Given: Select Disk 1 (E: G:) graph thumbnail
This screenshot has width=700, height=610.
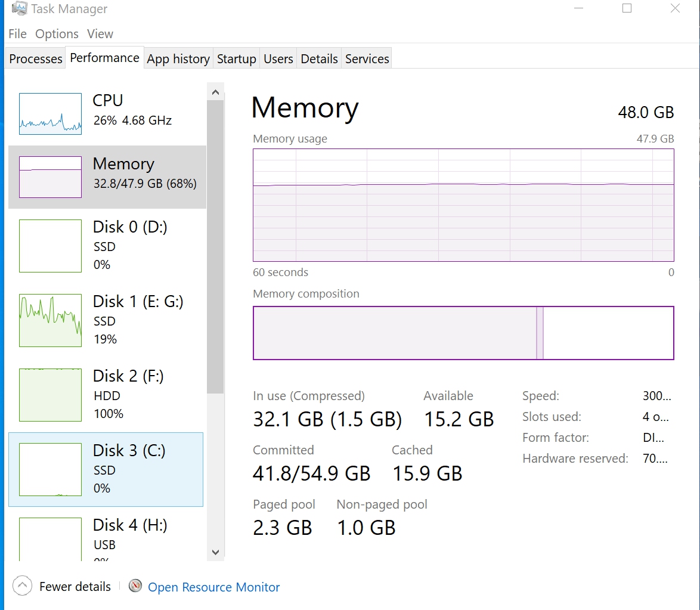Looking at the screenshot, I should pos(51,320).
